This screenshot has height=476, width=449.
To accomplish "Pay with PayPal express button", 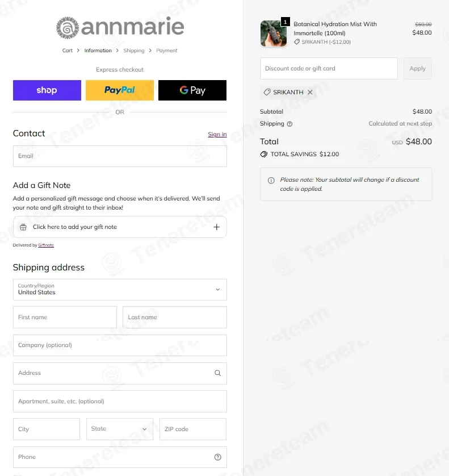I will point(120,90).
